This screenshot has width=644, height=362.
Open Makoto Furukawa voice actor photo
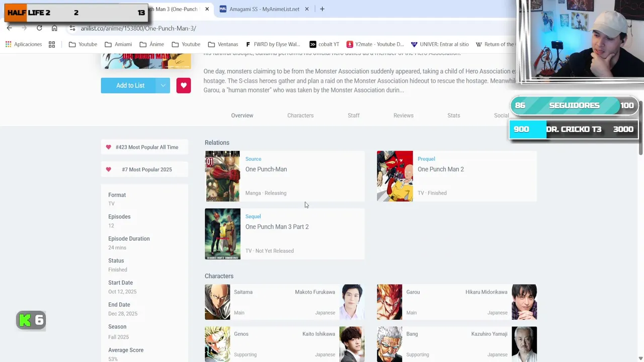tap(352, 302)
